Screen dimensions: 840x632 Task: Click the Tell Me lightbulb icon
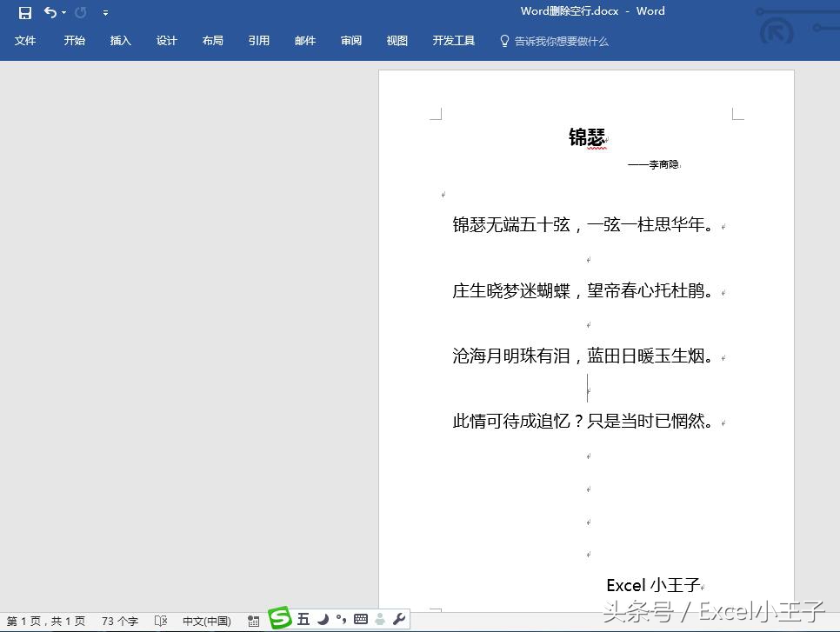pyautogui.click(x=503, y=40)
